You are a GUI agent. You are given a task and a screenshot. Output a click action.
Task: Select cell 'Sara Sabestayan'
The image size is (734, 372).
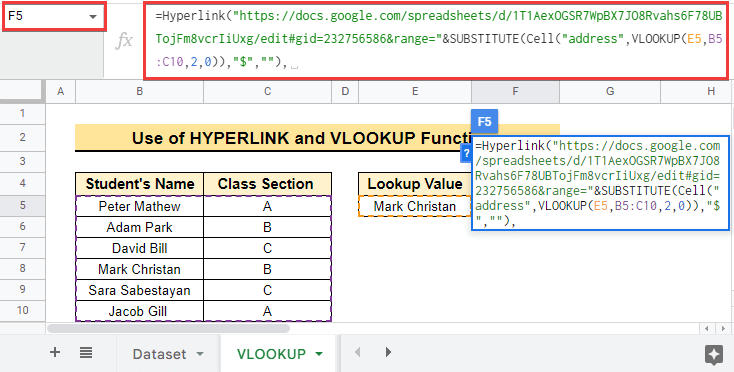139,291
